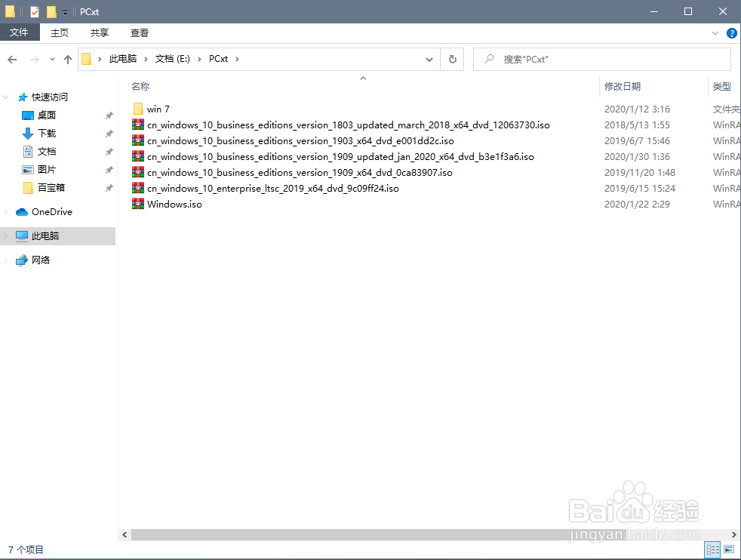Go up one folder level arrow
Viewport: 741px width, 560px height.
[x=68, y=60]
